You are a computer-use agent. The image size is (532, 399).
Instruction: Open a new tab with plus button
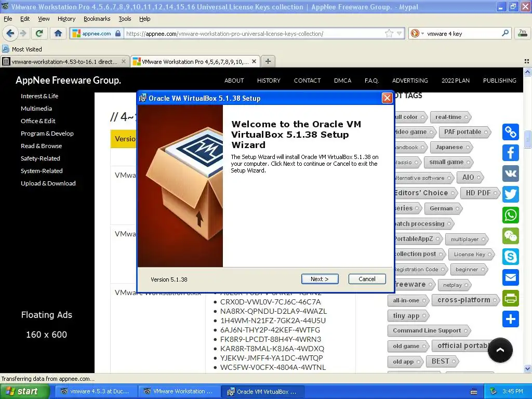click(x=268, y=61)
